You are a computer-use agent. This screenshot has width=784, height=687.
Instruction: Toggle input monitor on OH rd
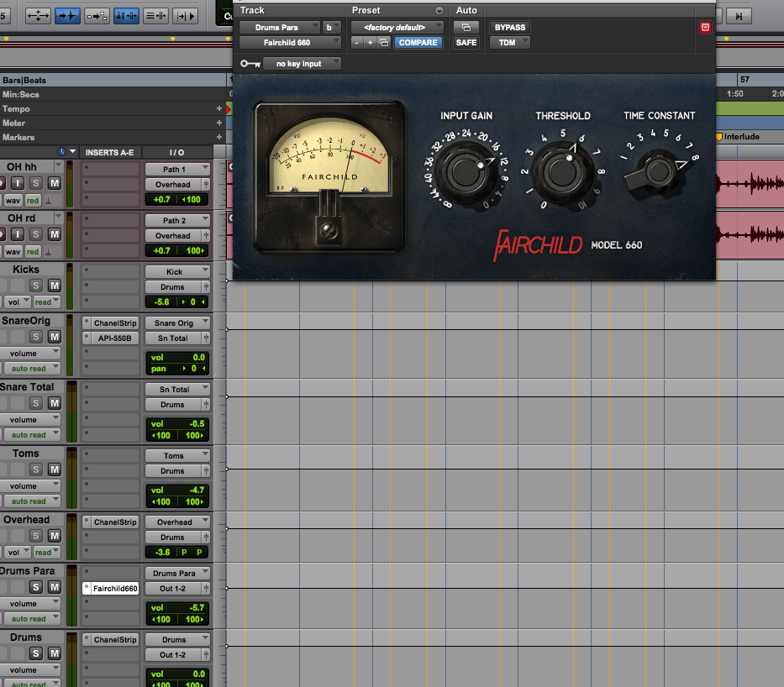tap(18, 234)
